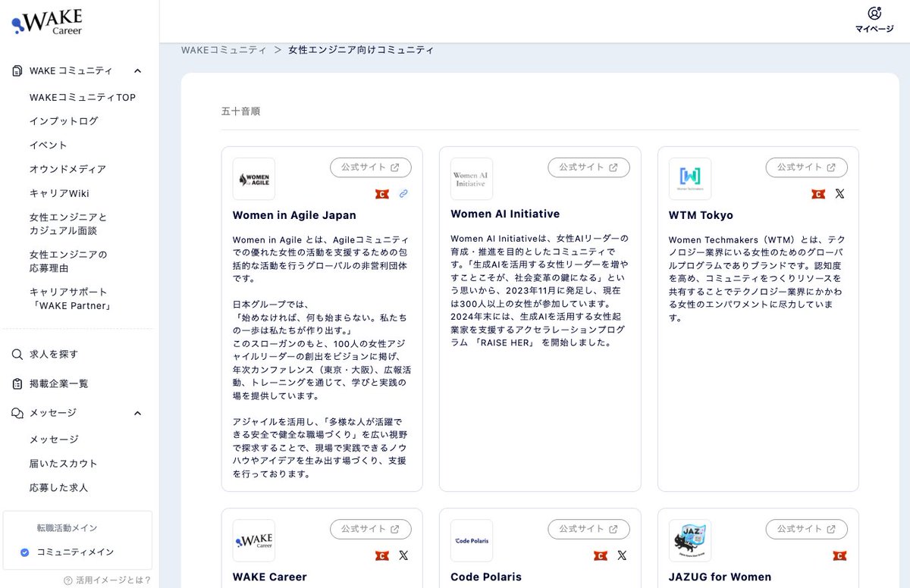Click the WTM Tokyo title
The width and height of the screenshot is (910, 588).
pyautogui.click(x=701, y=215)
